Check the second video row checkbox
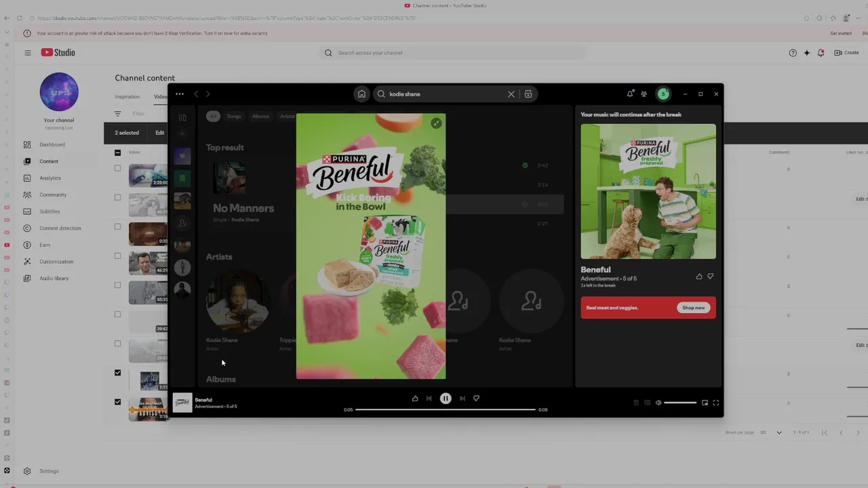This screenshot has width=868, height=488. coord(117,197)
